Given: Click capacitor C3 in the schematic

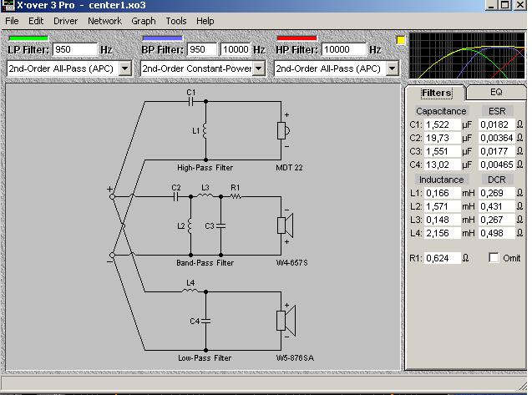Looking at the screenshot, I should pos(220,225).
